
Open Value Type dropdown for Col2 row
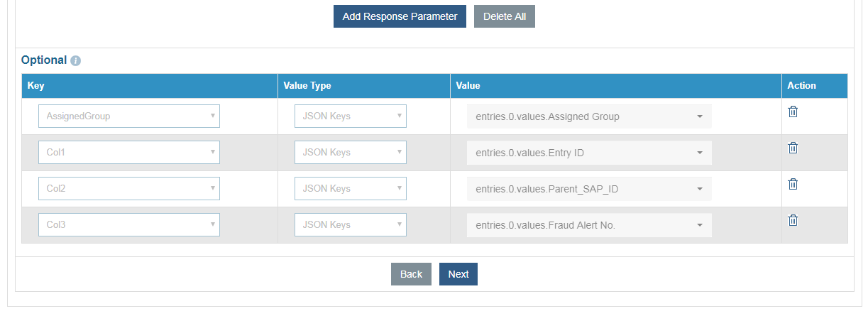click(351, 189)
